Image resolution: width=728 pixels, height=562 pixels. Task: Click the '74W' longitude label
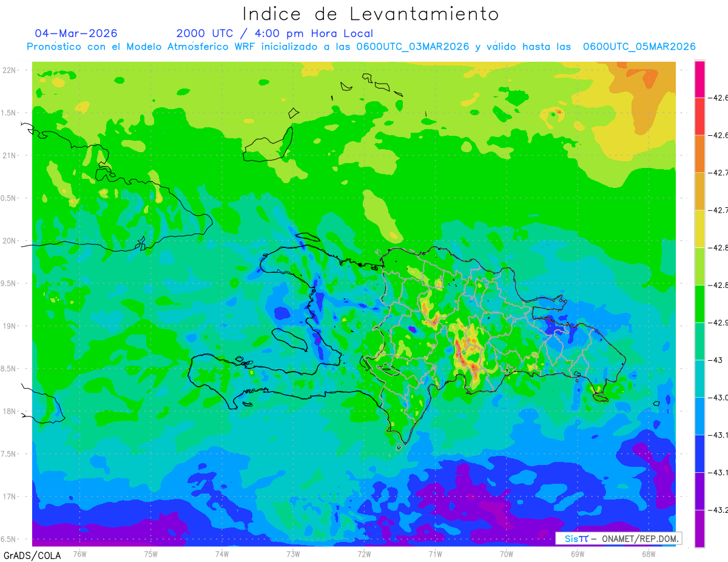(x=221, y=554)
